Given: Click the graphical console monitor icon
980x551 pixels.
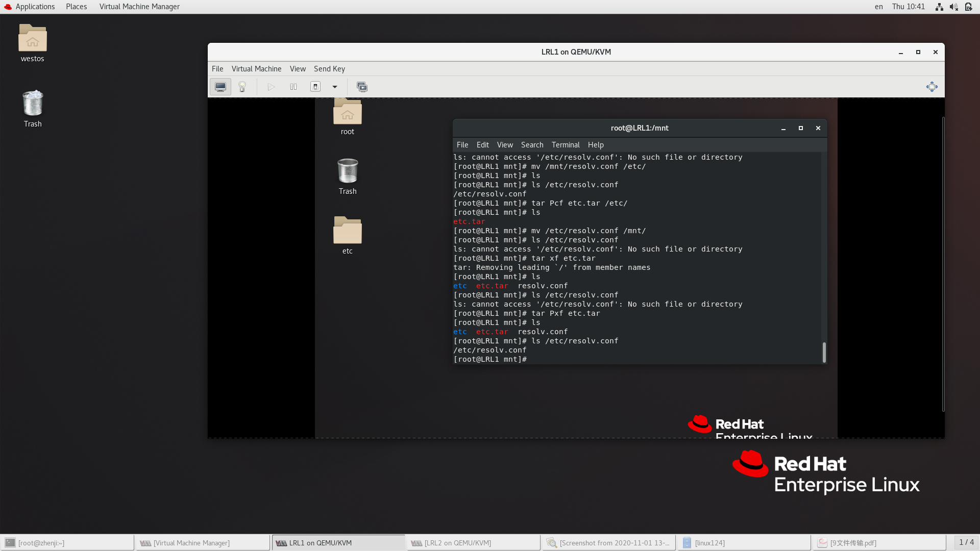Looking at the screenshot, I should click(x=220, y=87).
